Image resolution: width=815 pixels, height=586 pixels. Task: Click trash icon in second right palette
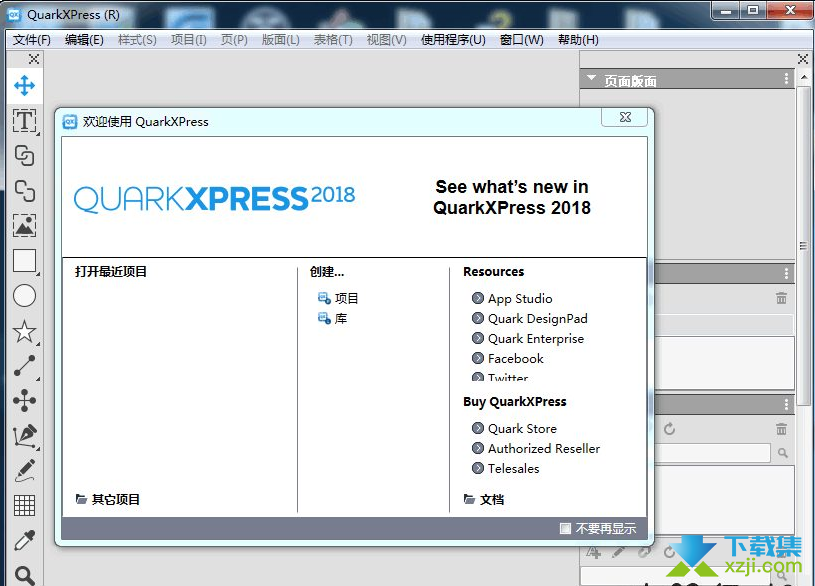[781, 298]
